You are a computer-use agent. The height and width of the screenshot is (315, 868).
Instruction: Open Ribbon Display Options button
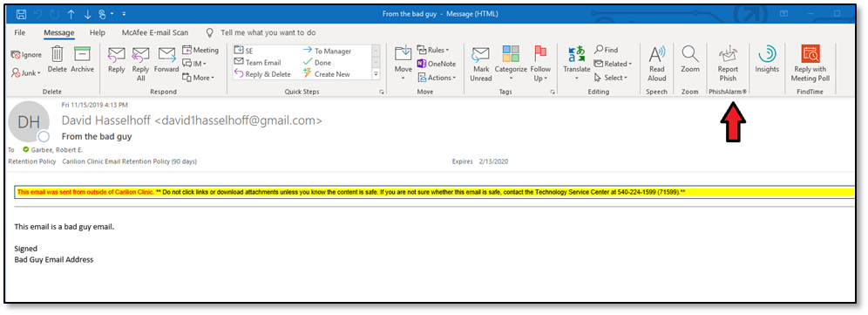pos(783,13)
